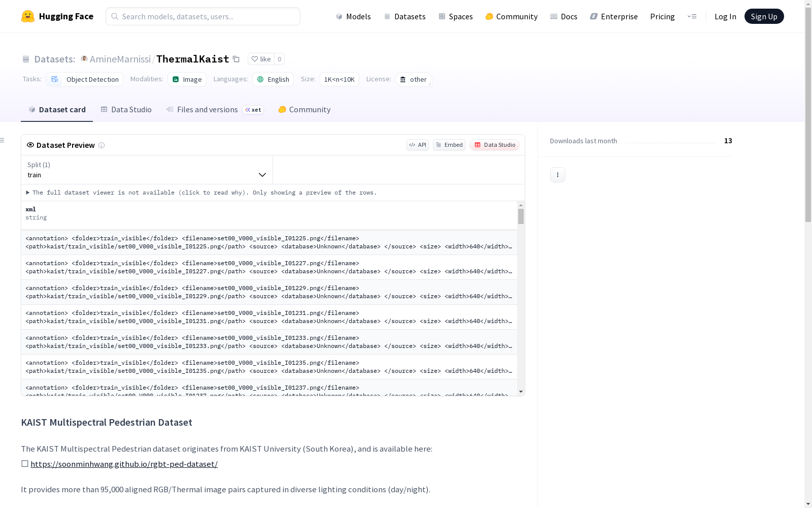812x508 pixels.
Task: Select the Dataset card tab
Action: click(57, 110)
